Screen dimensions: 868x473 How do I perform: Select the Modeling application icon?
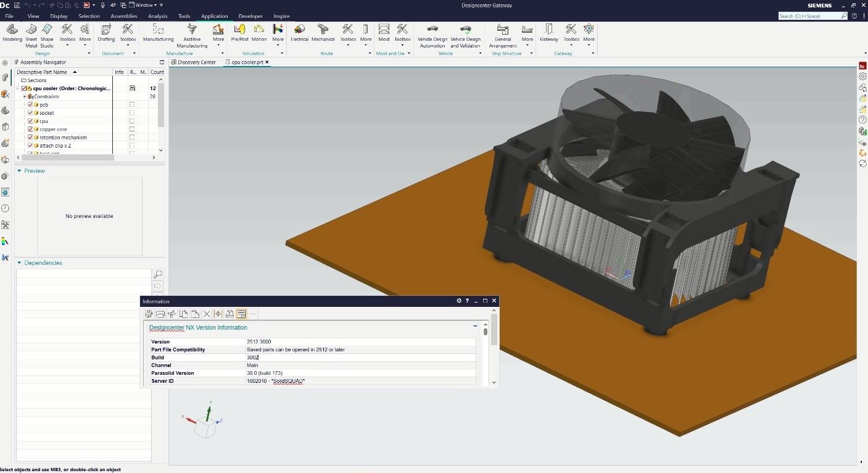(x=12, y=33)
